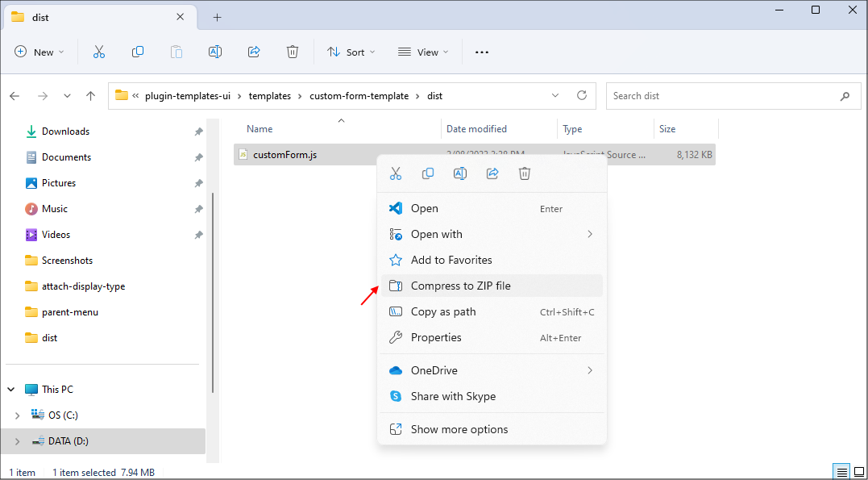Click the Rename icon in the context menu
Image resolution: width=868 pixels, height=480 pixels.
coord(460,173)
